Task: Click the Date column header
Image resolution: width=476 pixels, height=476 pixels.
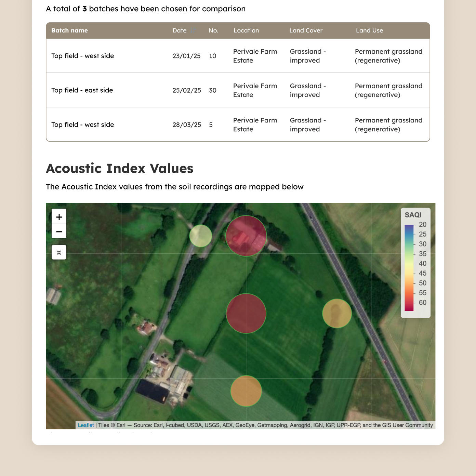Action: (180, 30)
